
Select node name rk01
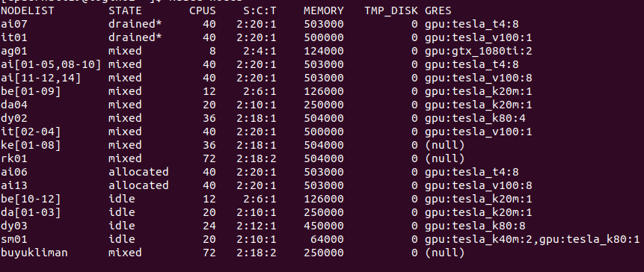coord(14,158)
